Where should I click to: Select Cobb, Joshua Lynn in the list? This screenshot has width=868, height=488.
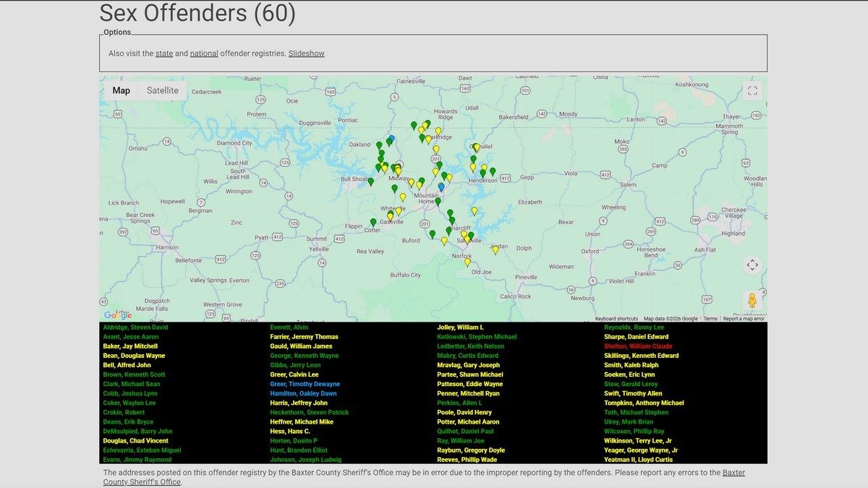tap(129, 393)
